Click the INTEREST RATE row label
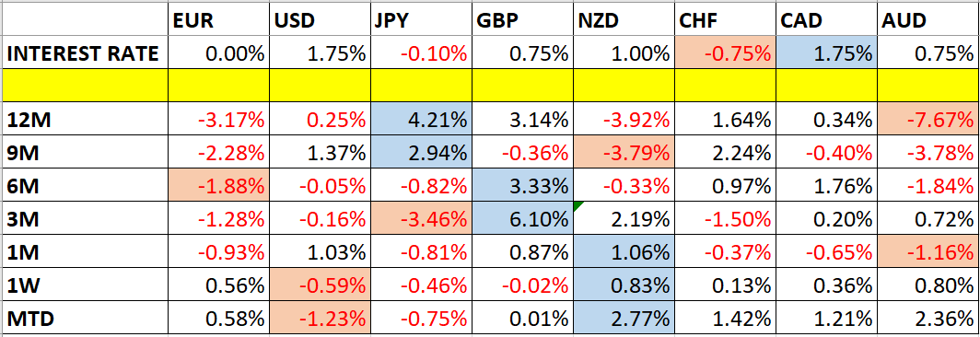Image resolution: width=980 pixels, height=337 pixels. click(x=85, y=53)
